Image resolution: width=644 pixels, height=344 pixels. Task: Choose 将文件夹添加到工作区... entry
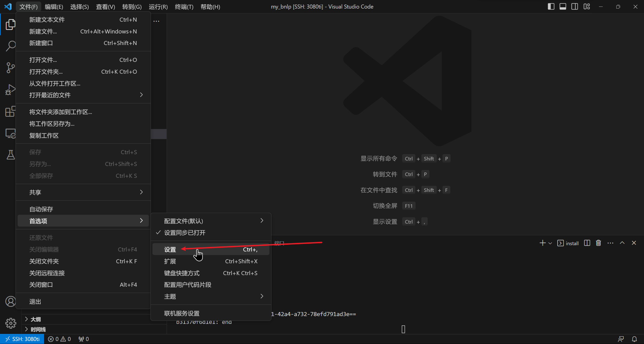[83, 112]
